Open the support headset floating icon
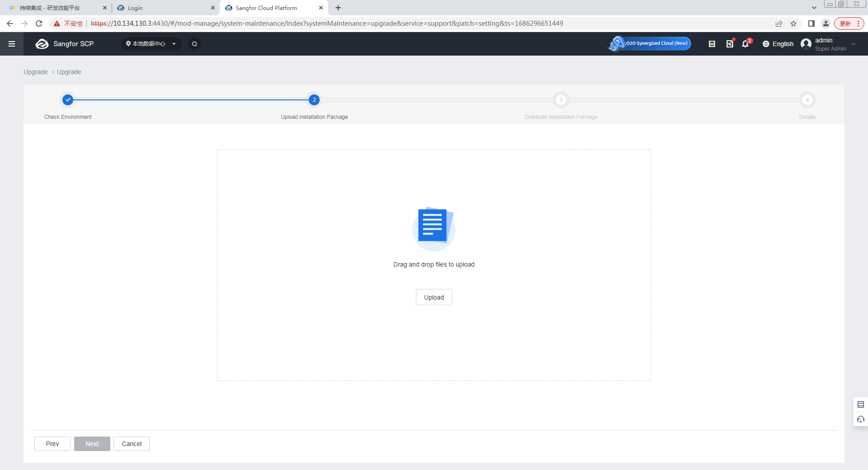 click(x=860, y=419)
